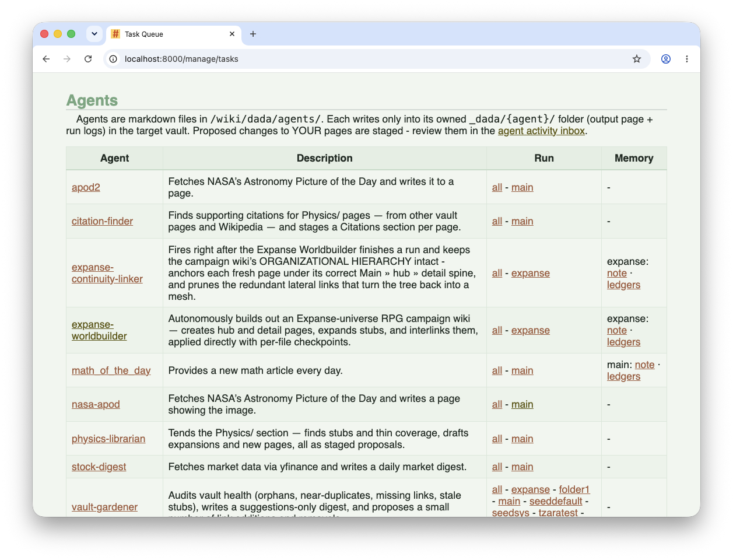This screenshot has height=560, width=733.
Task: Run vault-gardener on seedsys vault
Action: point(511,512)
